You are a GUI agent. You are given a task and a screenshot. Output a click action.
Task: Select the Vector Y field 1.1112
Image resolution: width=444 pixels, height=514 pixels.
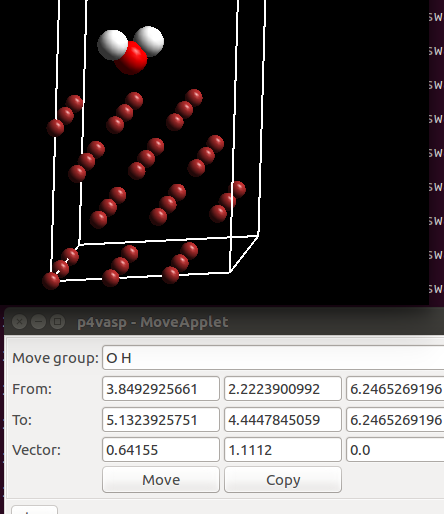click(x=283, y=450)
